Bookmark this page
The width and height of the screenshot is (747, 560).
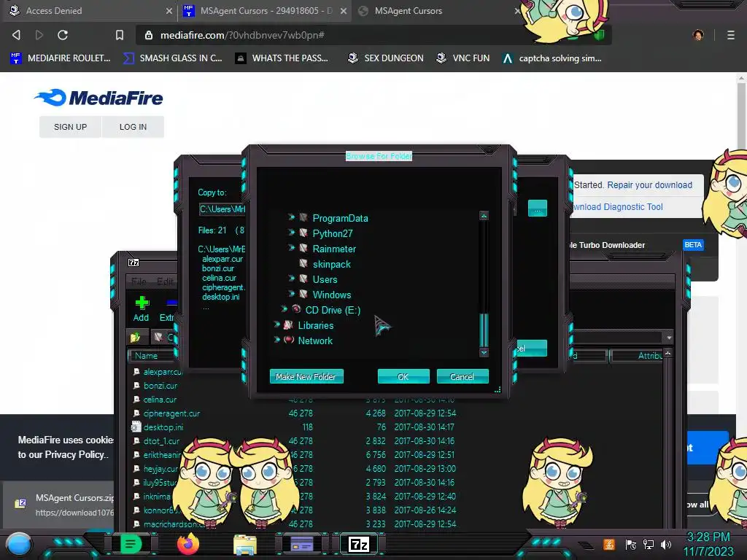pos(119,35)
